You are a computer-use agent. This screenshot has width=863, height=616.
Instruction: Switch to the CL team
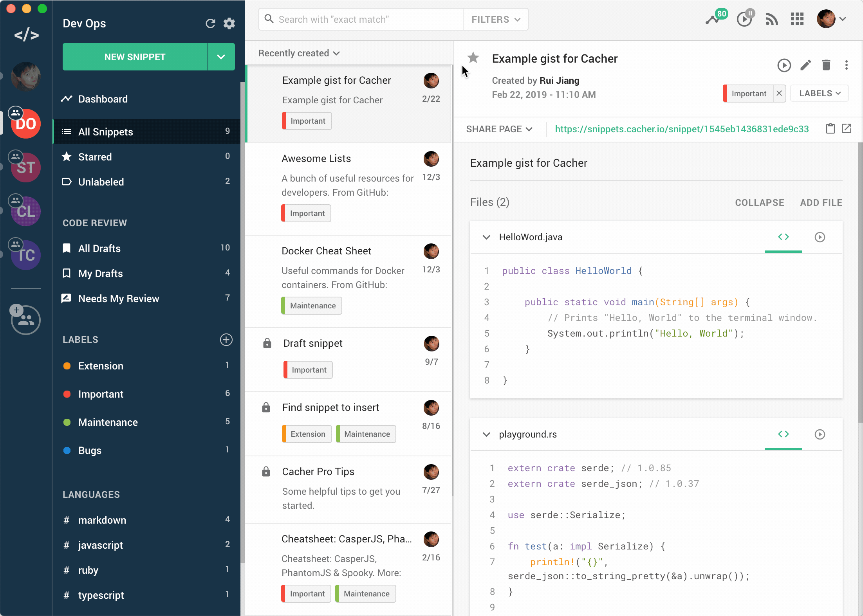coord(26,211)
